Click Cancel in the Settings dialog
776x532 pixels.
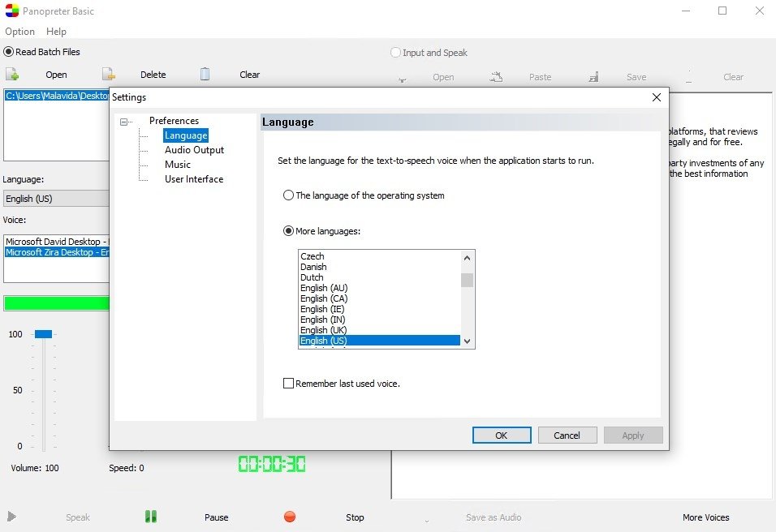click(567, 435)
